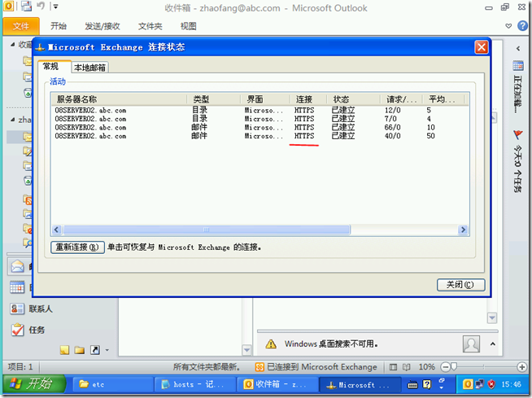Viewport: 532px width, 398px height.
Task: Switch to the 开始 ribbon tab
Action: point(59,26)
